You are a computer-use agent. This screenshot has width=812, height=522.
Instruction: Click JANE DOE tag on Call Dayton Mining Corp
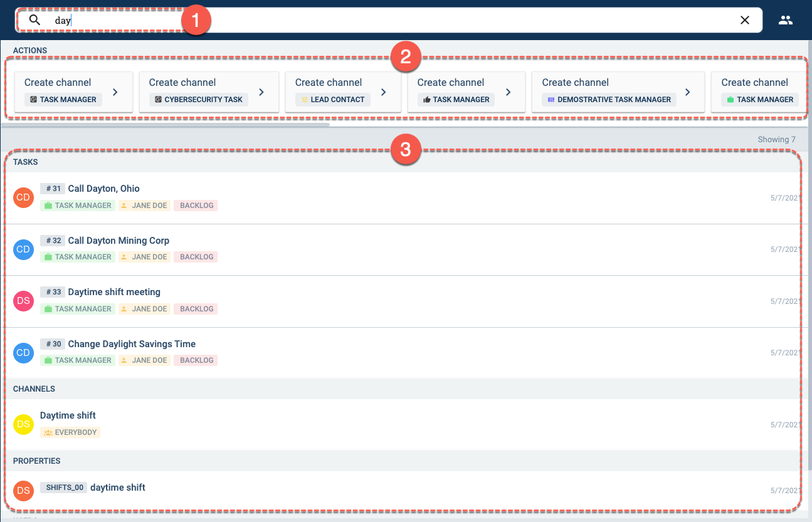tap(144, 257)
